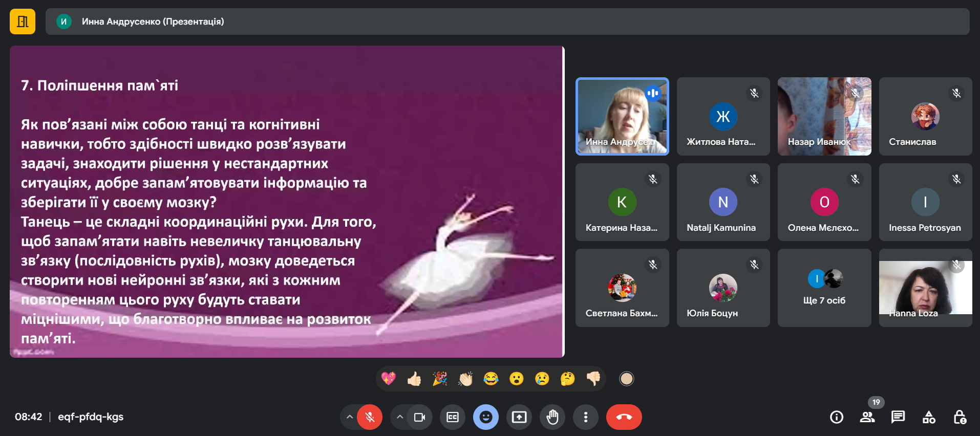980x436 pixels.
Task: Open the three-dot more options menu
Action: 585,417
